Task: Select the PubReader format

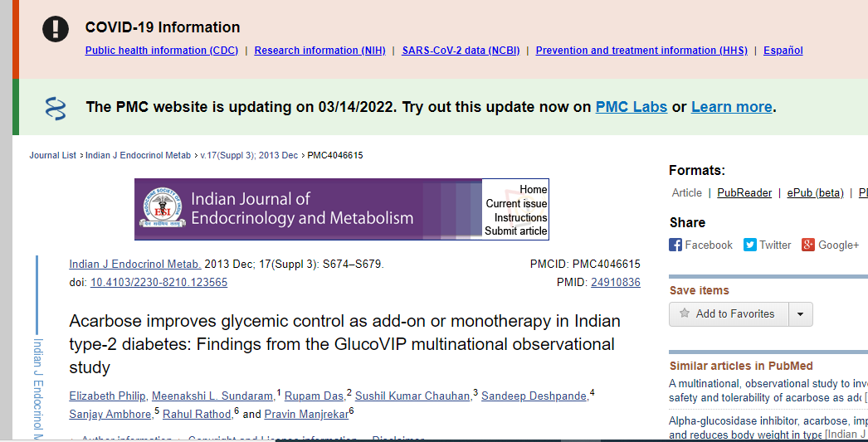Action: [x=744, y=193]
